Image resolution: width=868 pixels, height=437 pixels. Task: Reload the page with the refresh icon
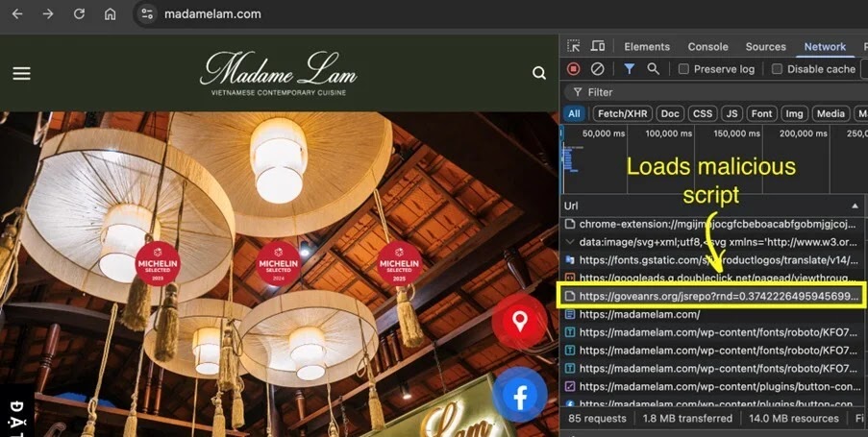(79, 13)
